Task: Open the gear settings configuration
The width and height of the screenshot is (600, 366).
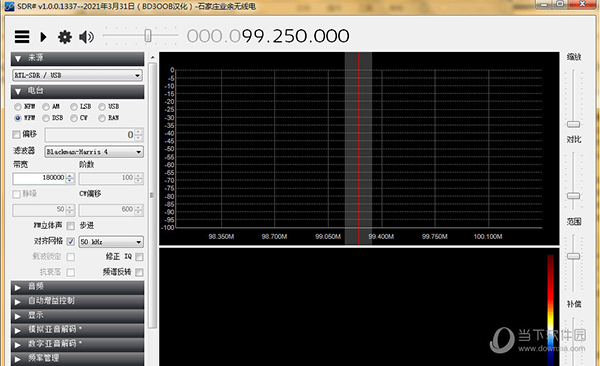Action: tap(65, 37)
